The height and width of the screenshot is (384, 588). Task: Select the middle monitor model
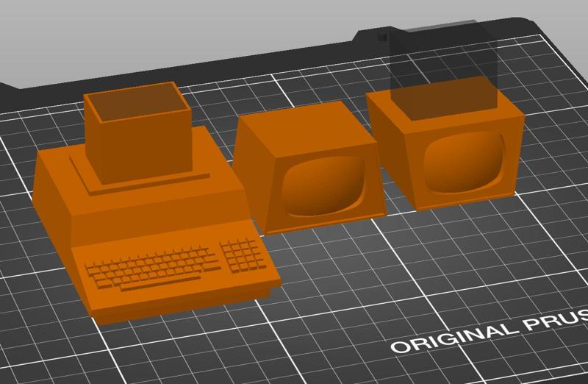[x=309, y=169]
